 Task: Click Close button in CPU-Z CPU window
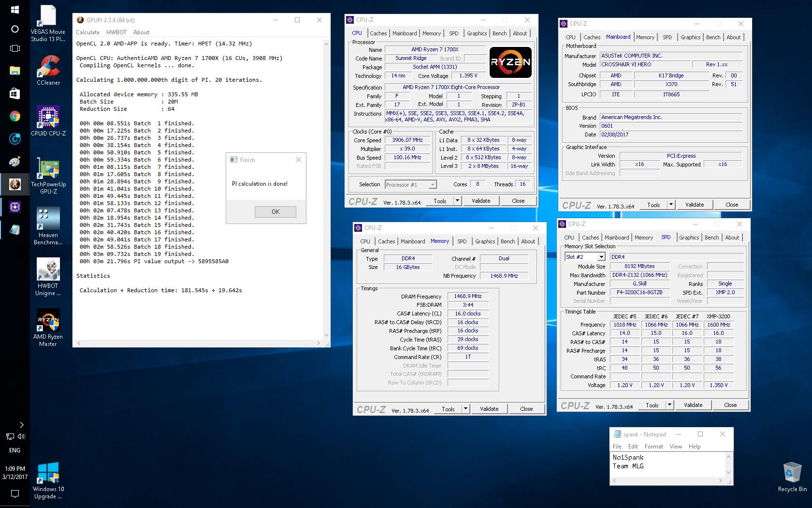518,201
